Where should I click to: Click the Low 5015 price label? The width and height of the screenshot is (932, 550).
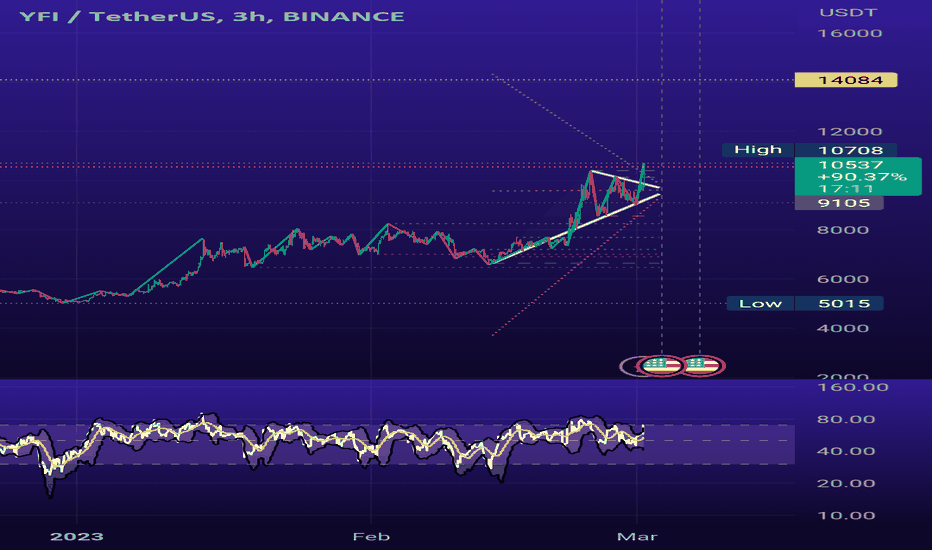tap(805, 303)
